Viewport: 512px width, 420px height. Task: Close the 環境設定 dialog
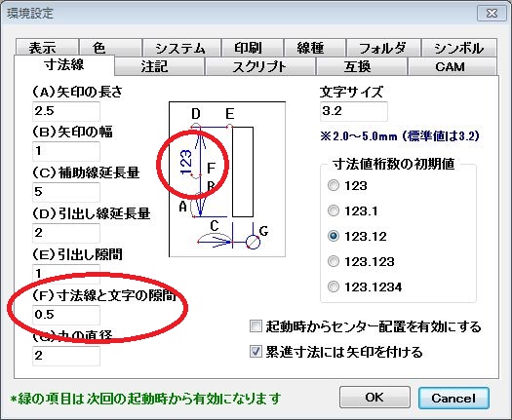point(492,14)
